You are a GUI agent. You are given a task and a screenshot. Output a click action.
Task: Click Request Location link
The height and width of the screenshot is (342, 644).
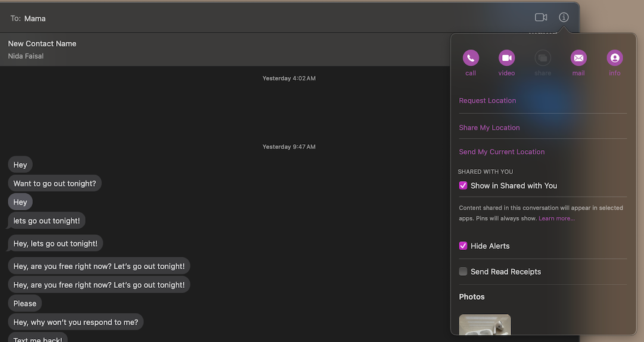(x=487, y=101)
